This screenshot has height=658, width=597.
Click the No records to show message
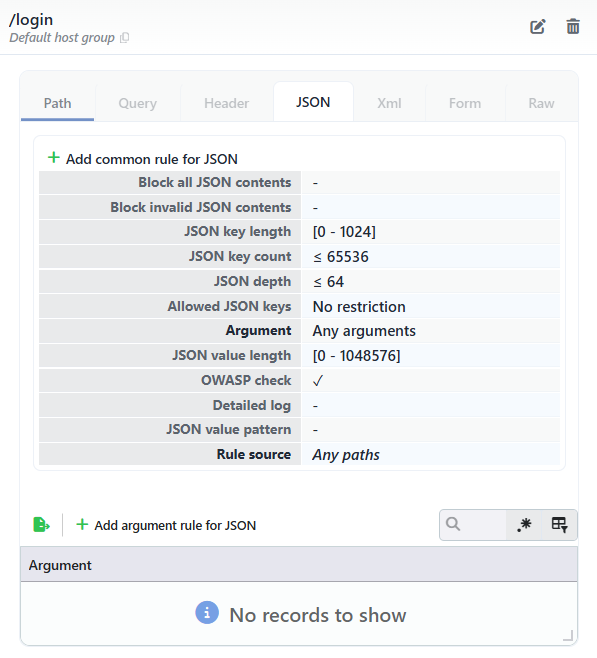318,615
